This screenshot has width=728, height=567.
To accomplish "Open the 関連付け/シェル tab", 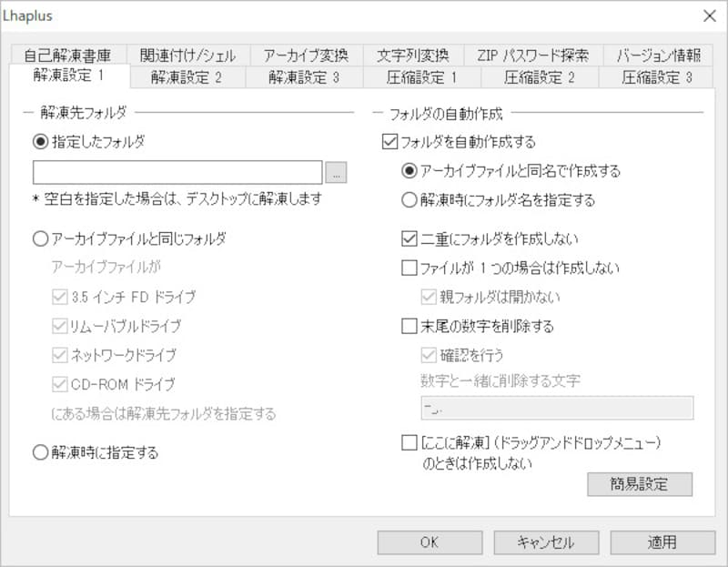I will coord(187,55).
